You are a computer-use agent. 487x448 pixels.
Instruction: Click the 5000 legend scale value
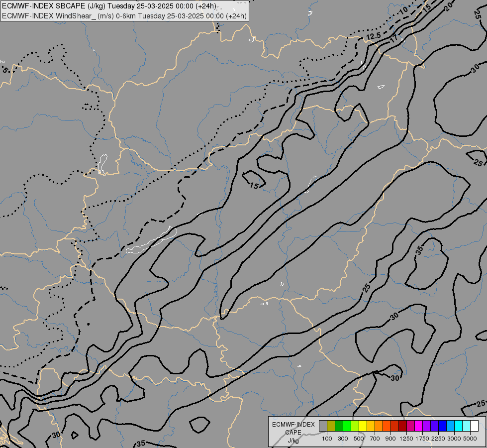[x=470, y=439]
